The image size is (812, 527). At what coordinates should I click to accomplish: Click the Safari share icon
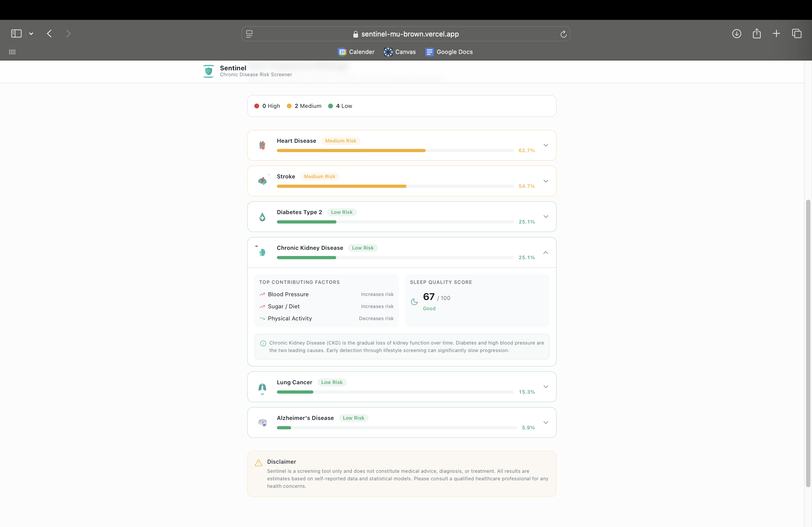[757, 33]
